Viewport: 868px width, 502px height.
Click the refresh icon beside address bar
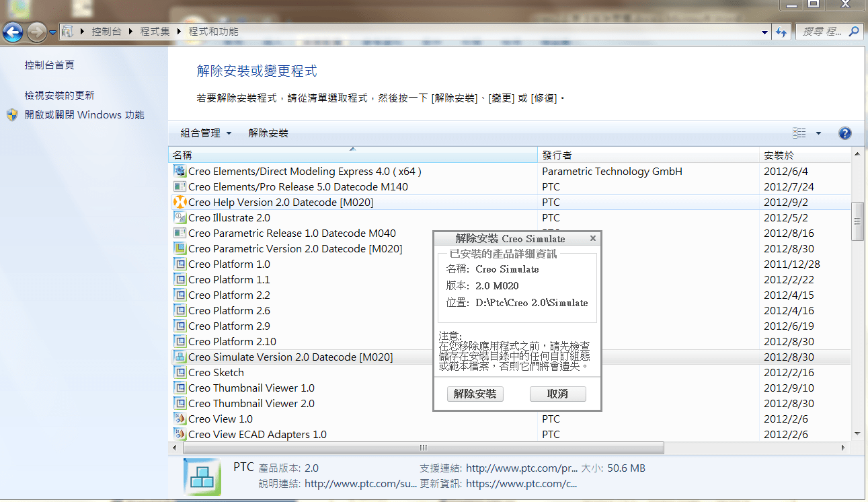781,32
